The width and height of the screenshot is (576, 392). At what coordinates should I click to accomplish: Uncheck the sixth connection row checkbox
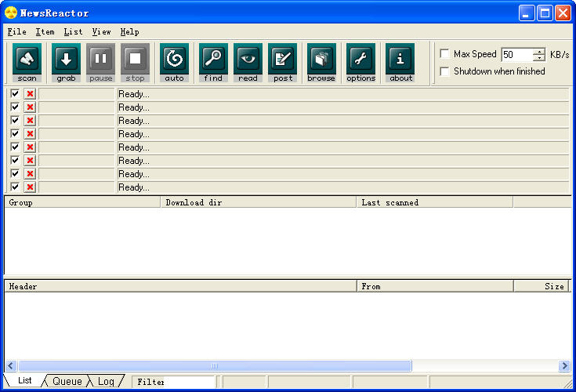pos(15,160)
